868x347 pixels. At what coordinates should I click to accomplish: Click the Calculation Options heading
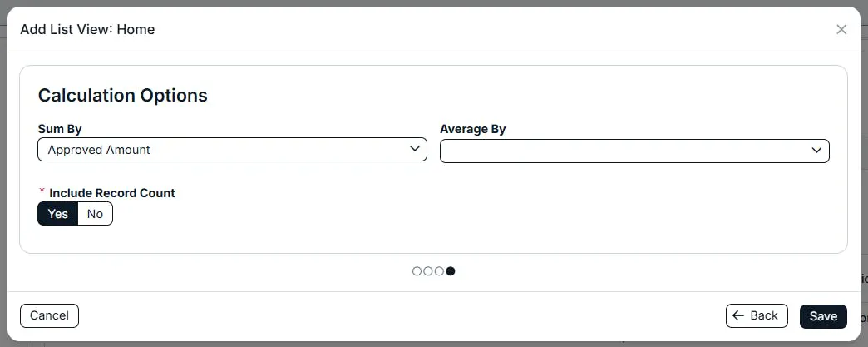[x=122, y=96]
